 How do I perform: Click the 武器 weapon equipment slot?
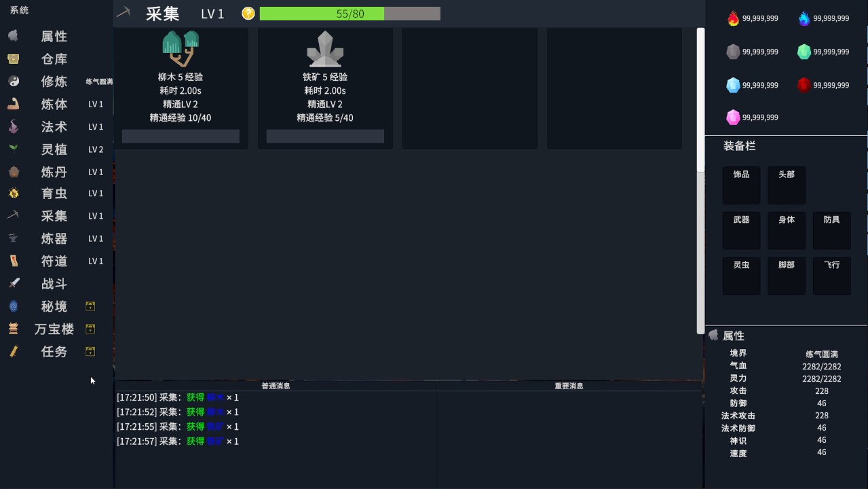[741, 230]
